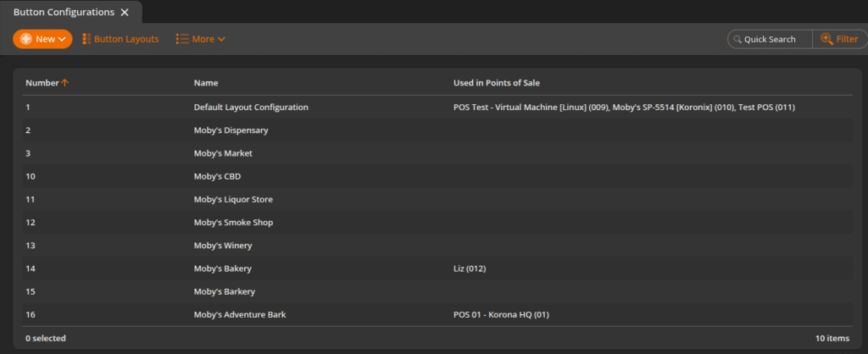Click the Button Layouts grid icon
868x354 pixels.
pyautogui.click(x=86, y=39)
